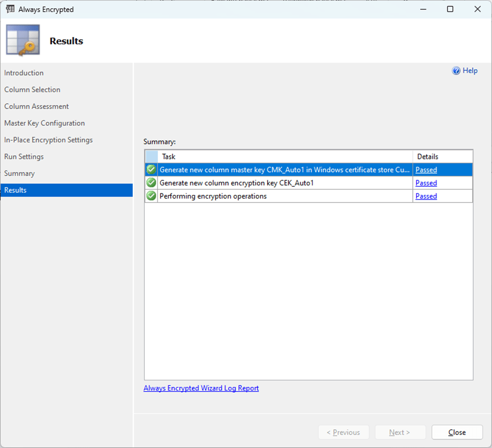Click the blue Help question mark icon
This screenshot has height=448, width=492.
[456, 71]
